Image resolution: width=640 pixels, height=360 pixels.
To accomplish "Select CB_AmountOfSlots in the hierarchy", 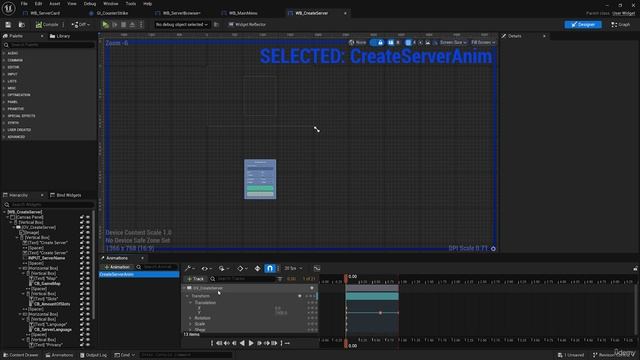I will tap(52, 304).
